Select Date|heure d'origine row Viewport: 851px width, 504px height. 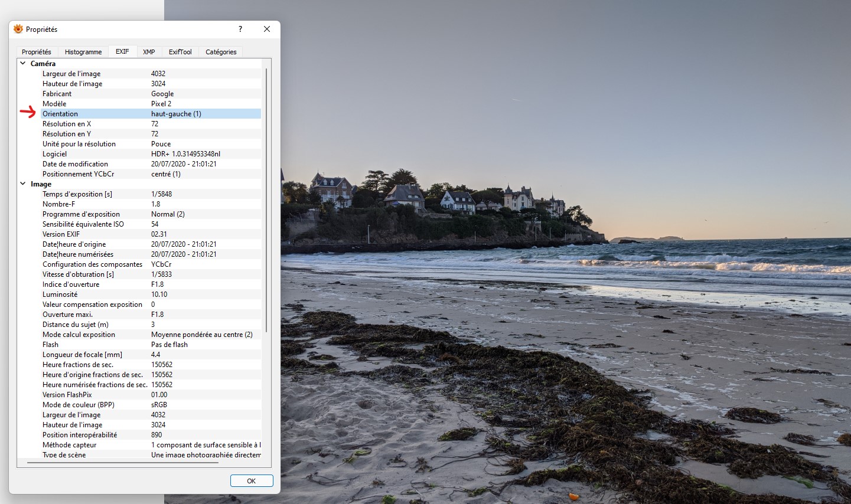click(x=151, y=244)
